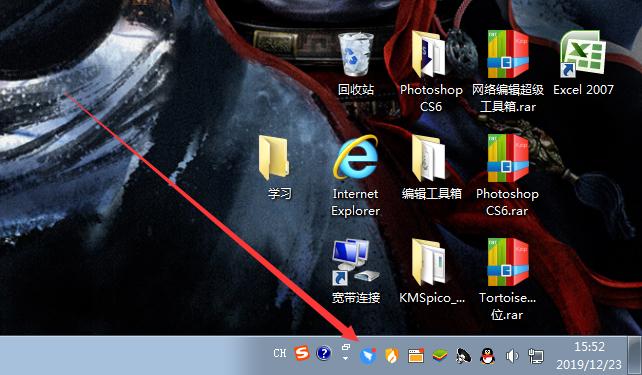Click the black-and-white figure tray icon
The height and width of the screenshot is (375, 642).
[x=463, y=356]
